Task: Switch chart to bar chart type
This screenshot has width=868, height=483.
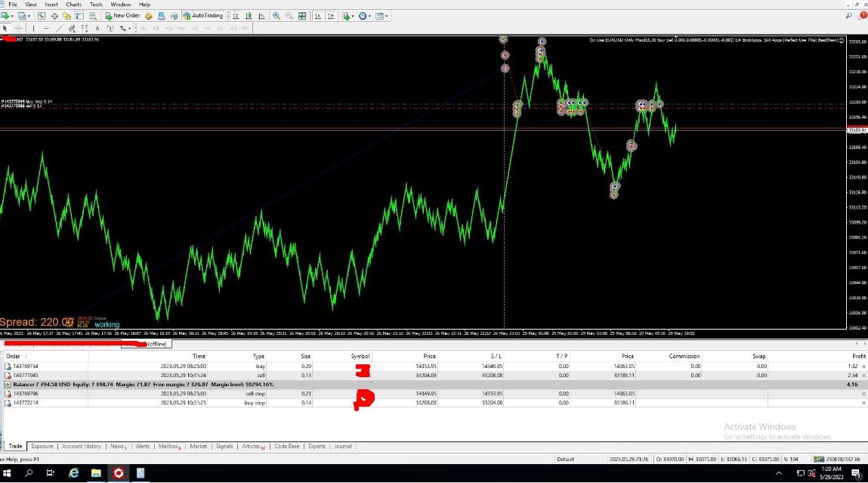Action: pos(236,16)
